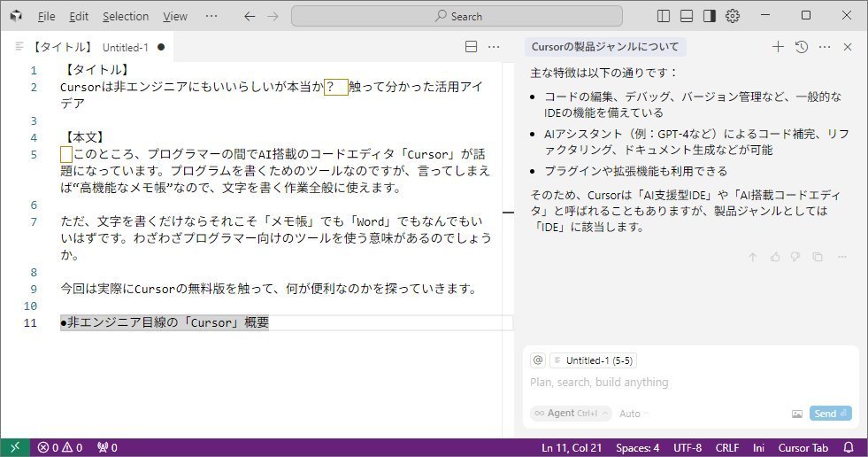Image resolution: width=868 pixels, height=457 pixels.
Task: Toggle the AI pane layout icon
Action: [709, 16]
